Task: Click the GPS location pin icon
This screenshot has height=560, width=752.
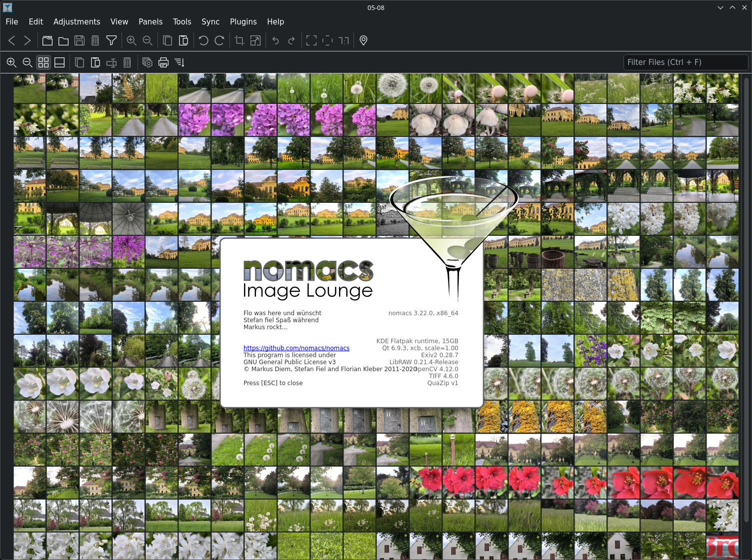Action: pyautogui.click(x=363, y=40)
